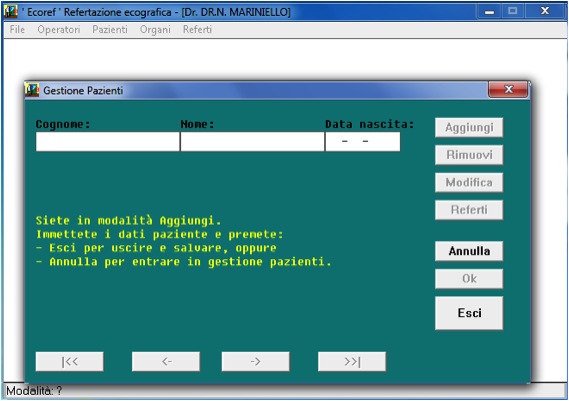
Task: Open the Pazienti menu
Action: coord(110,29)
